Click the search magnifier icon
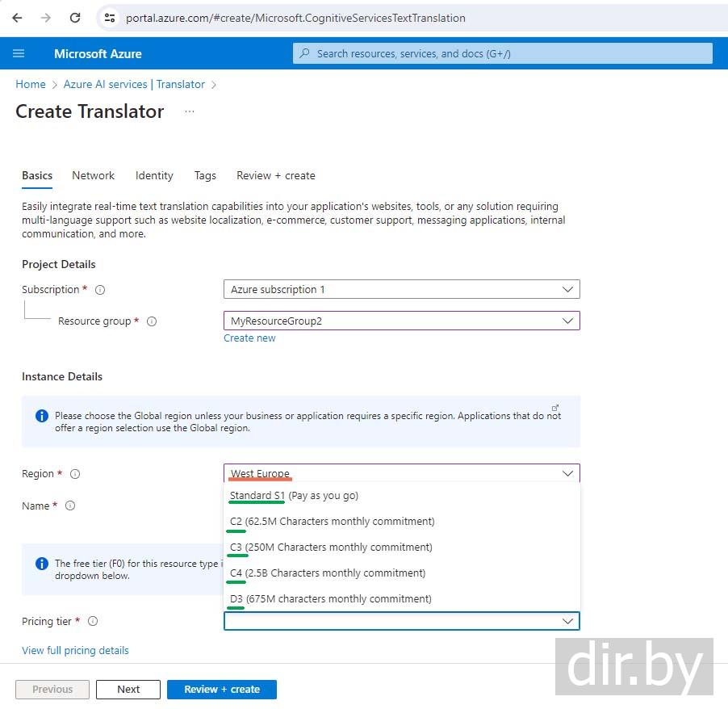The height and width of the screenshot is (709, 728). (x=304, y=53)
